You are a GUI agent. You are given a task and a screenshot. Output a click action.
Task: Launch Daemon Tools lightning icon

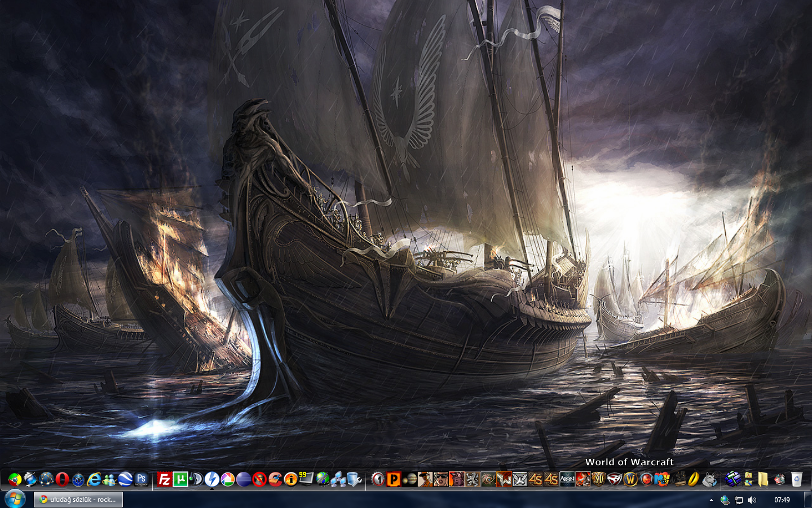click(211, 480)
